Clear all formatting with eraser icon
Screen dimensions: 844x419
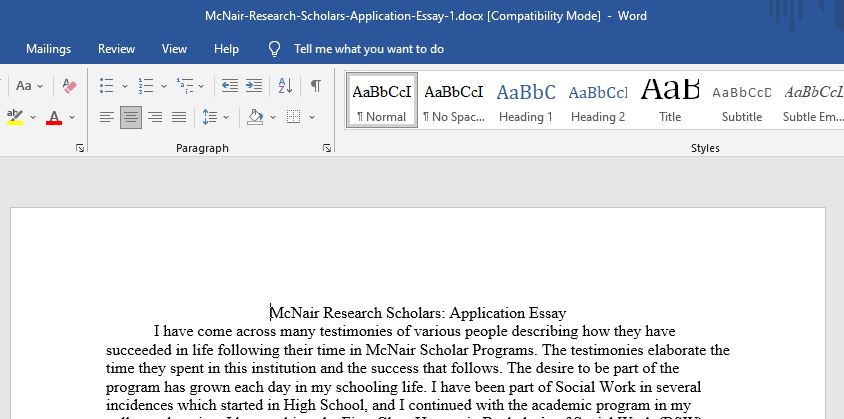[69, 86]
